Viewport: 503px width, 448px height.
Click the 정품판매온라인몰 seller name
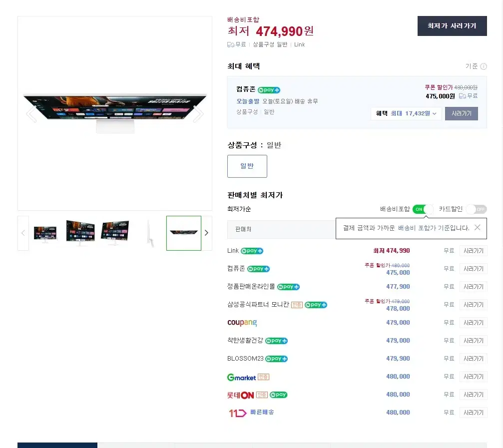point(251,287)
